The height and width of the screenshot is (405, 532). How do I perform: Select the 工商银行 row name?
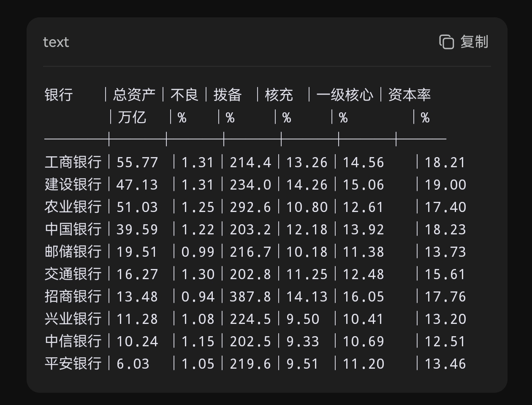(73, 162)
